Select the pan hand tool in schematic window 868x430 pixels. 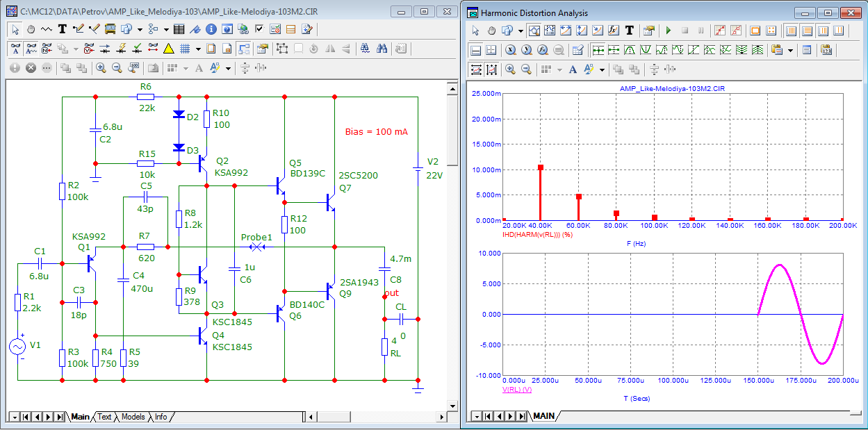pyautogui.click(x=31, y=29)
